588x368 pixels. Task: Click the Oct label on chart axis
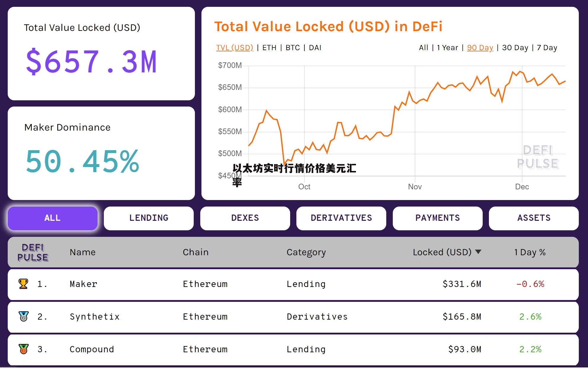pyautogui.click(x=304, y=187)
